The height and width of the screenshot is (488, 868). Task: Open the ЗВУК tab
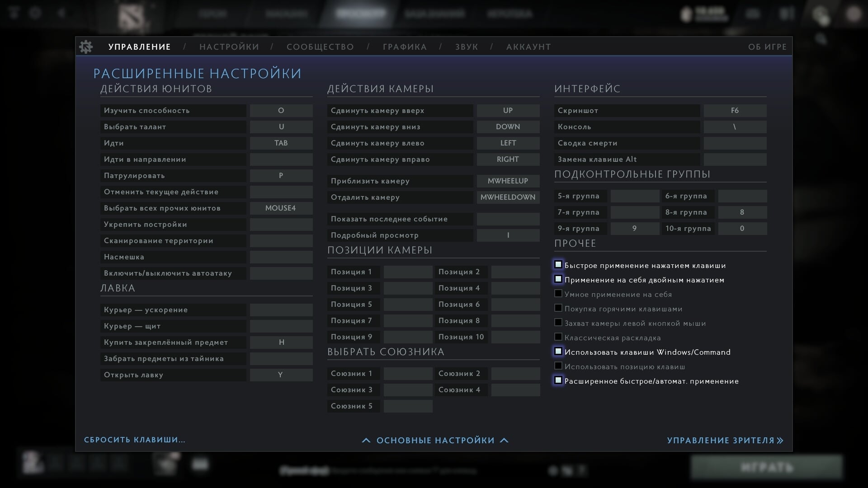click(x=467, y=47)
